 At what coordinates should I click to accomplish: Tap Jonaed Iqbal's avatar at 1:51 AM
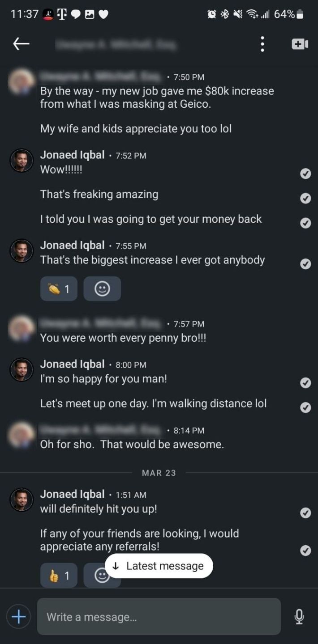(x=21, y=500)
